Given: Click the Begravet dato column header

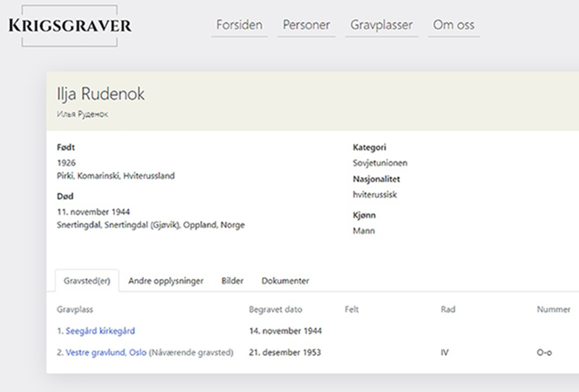Looking at the screenshot, I should click(276, 309).
